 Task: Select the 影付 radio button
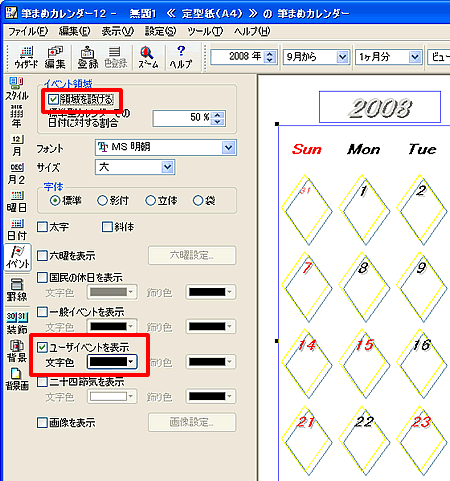pyautogui.click(x=102, y=201)
